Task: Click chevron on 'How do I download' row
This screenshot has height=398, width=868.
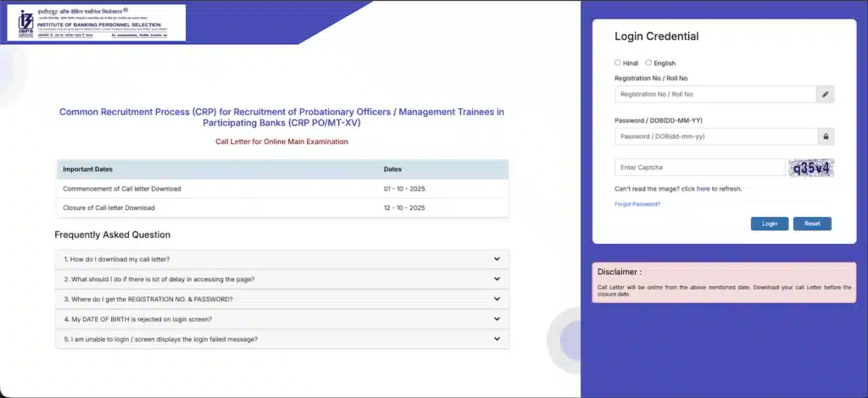Action: point(497,259)
